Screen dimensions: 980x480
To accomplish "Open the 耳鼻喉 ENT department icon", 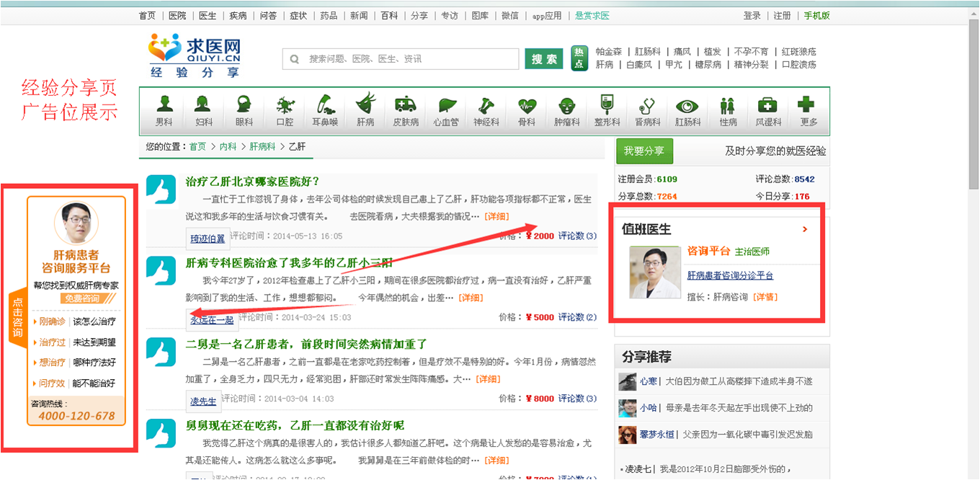I will tap(325, 110).
